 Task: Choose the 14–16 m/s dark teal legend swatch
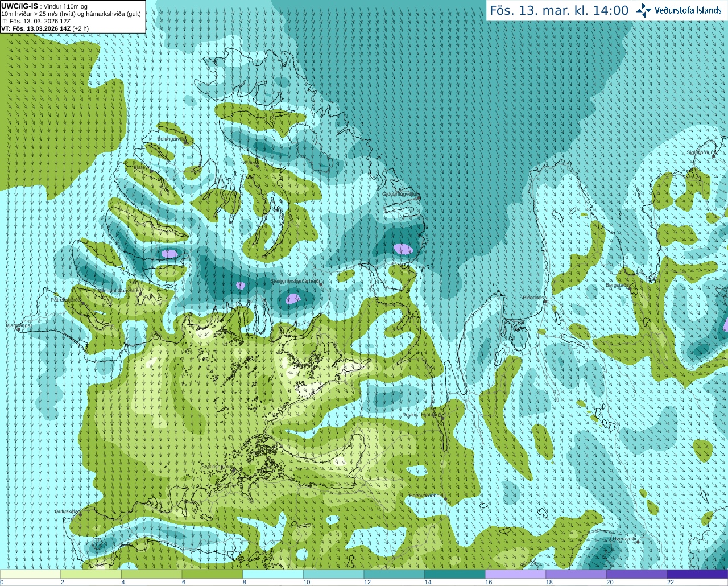pos(455,574)
